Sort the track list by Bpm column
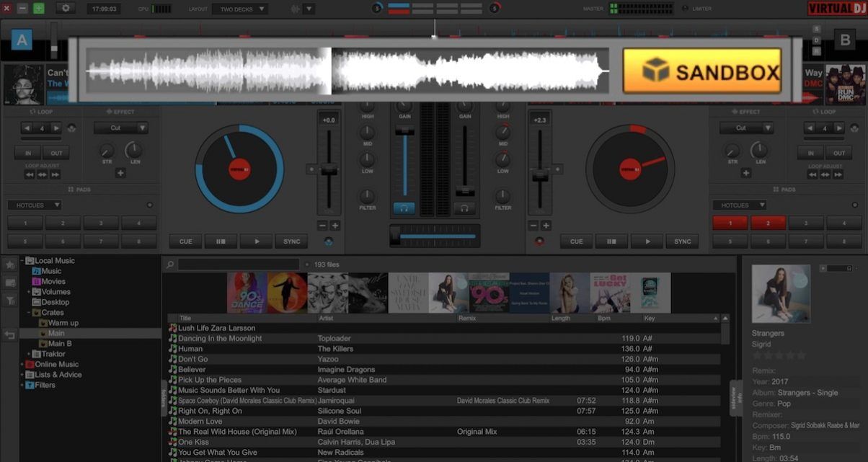Image resolution: width=868 pixels, height=462 pixels. click(603, 318)
